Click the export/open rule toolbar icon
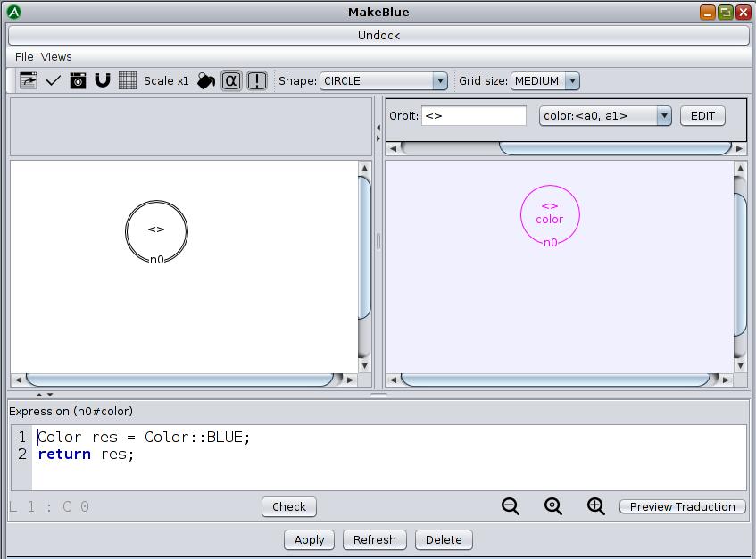 click(x=29, y=80)
